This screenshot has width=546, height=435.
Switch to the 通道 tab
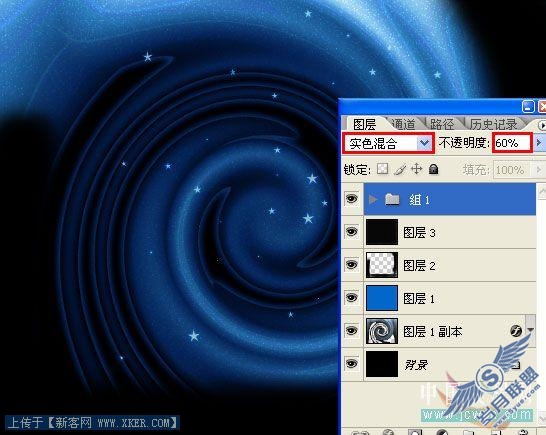pos(404,124)
